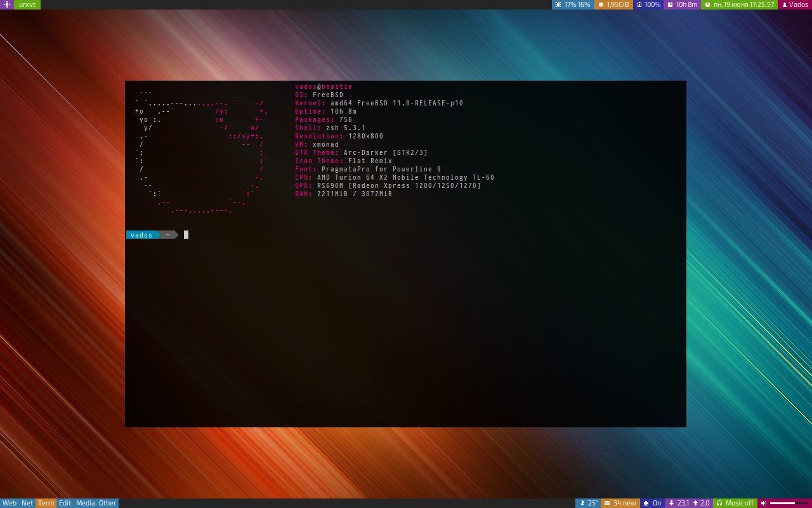Click the Music off status text
The width and height of the screenshot is (812, 508).
coord(740,503)
